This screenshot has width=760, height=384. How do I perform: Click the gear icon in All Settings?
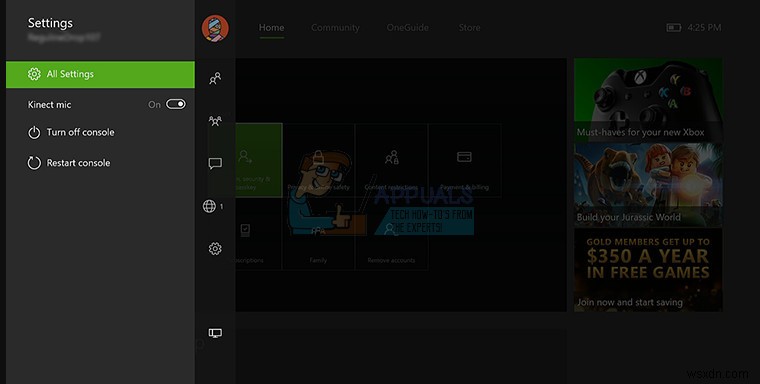(34, 74)
